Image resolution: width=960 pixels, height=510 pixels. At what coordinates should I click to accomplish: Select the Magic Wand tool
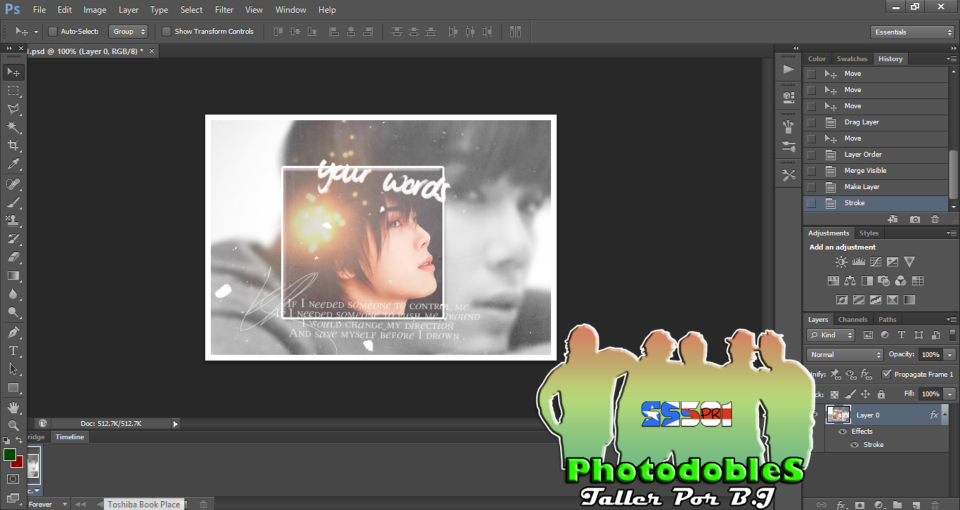13,127
